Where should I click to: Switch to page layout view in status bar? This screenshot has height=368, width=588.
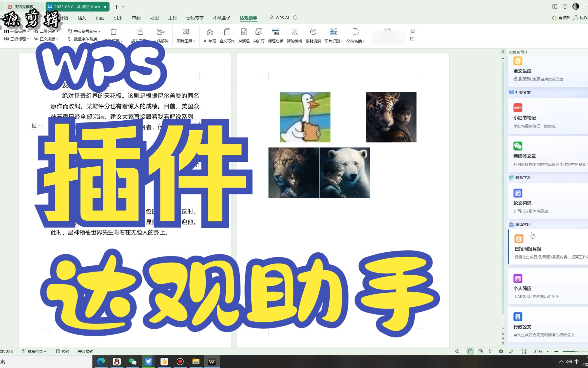click(x=470, y=351)
